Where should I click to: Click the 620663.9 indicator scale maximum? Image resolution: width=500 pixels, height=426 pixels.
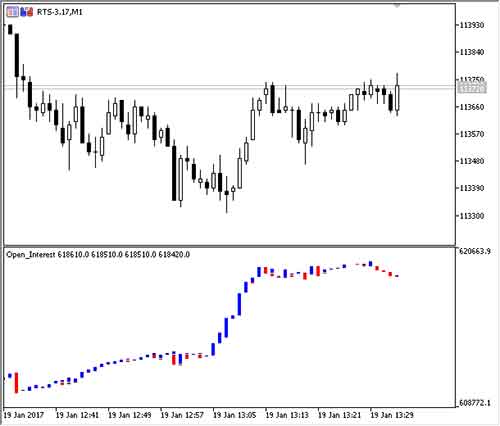pyautogui.click(x=475, y=251)
